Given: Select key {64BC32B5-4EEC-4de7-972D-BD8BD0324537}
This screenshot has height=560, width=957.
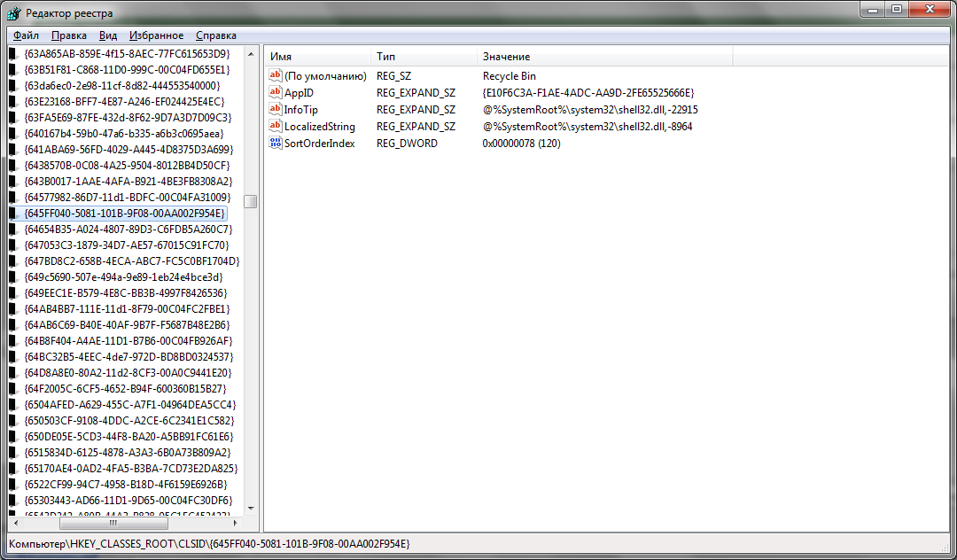Looking at the screenshot, I should tap(128, 356).
